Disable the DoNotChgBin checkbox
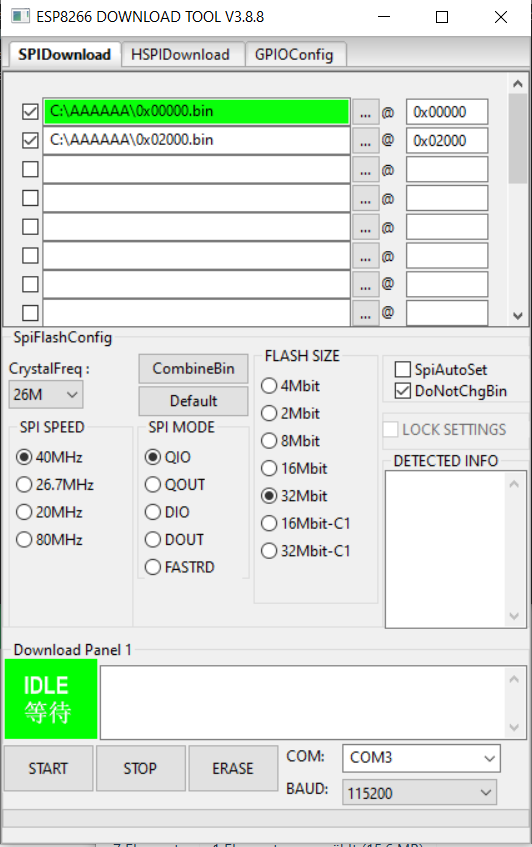The width and height of the screenshot is (532, 847). (x=403, y=391)
